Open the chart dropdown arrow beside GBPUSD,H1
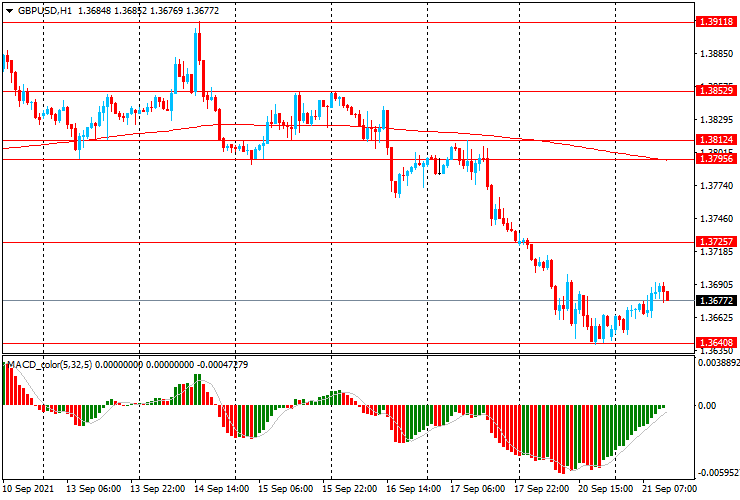Screen dimensions: 740x500 9,11
